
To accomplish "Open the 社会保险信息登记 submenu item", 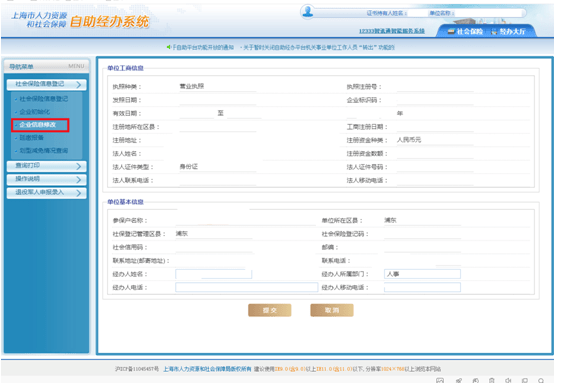I will [x=43, y=99].
